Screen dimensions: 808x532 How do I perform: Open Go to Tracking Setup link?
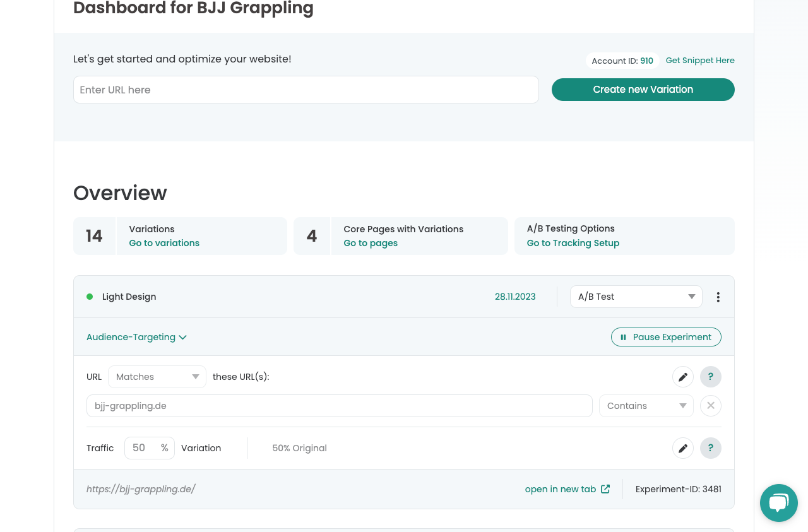tap(573, 243)
